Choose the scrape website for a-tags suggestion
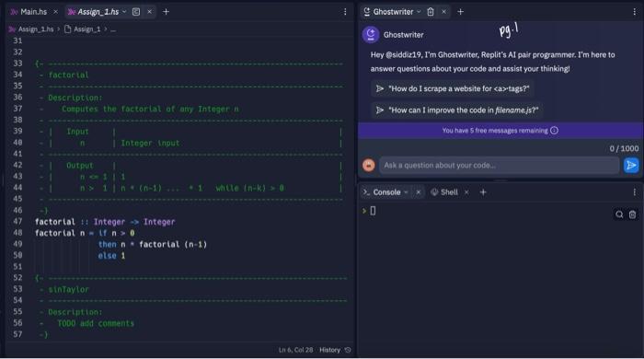 coord(453,88)
